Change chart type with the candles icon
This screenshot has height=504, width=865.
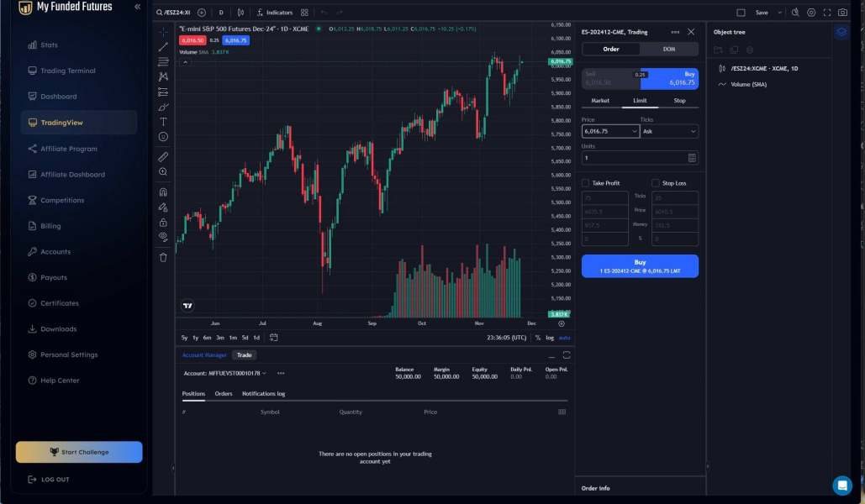tap(240, 12)
